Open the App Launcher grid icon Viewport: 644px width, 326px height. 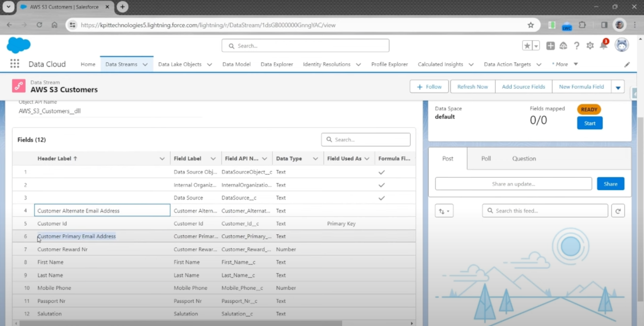pos(14,64)
